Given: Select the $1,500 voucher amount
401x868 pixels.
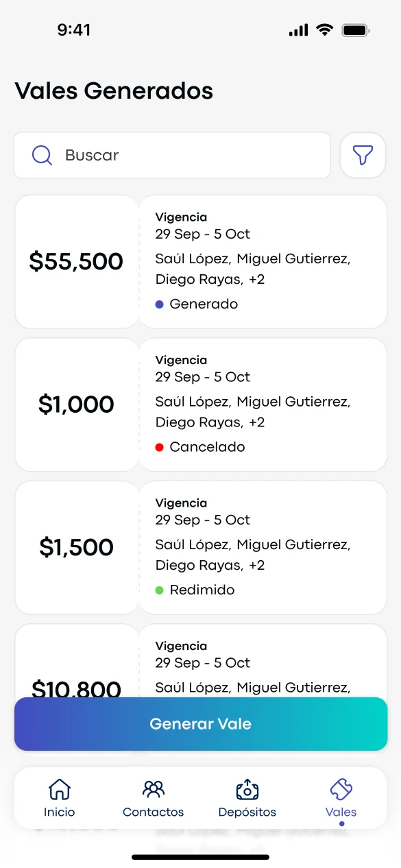Looking at the screenshot, I should coord(77,547).
